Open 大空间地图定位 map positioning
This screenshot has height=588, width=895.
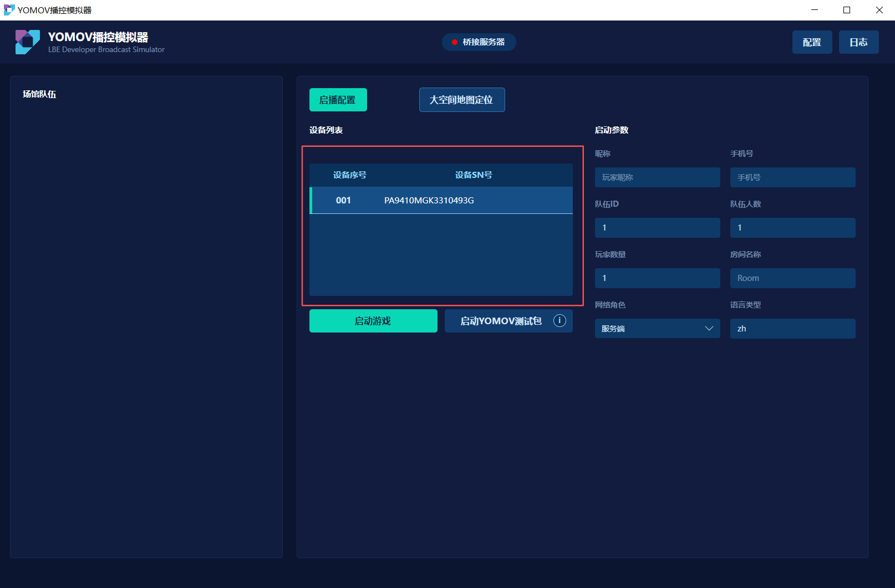pos(462,100)
